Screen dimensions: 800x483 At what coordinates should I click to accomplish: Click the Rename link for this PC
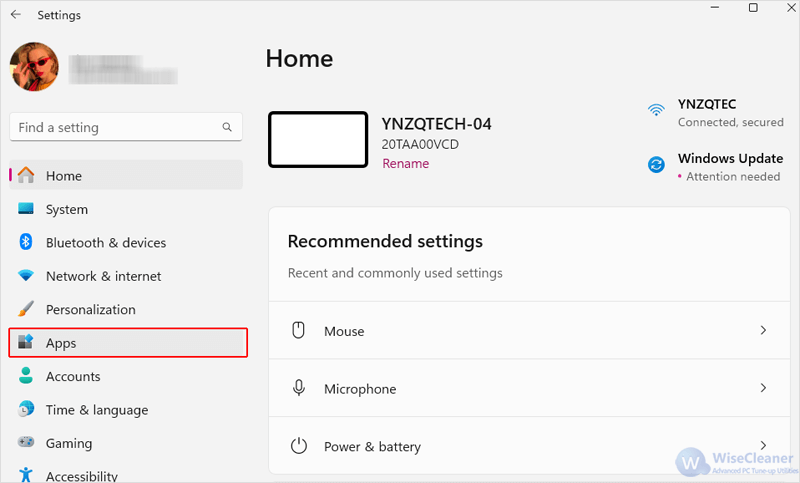click(x=406, y=163)
